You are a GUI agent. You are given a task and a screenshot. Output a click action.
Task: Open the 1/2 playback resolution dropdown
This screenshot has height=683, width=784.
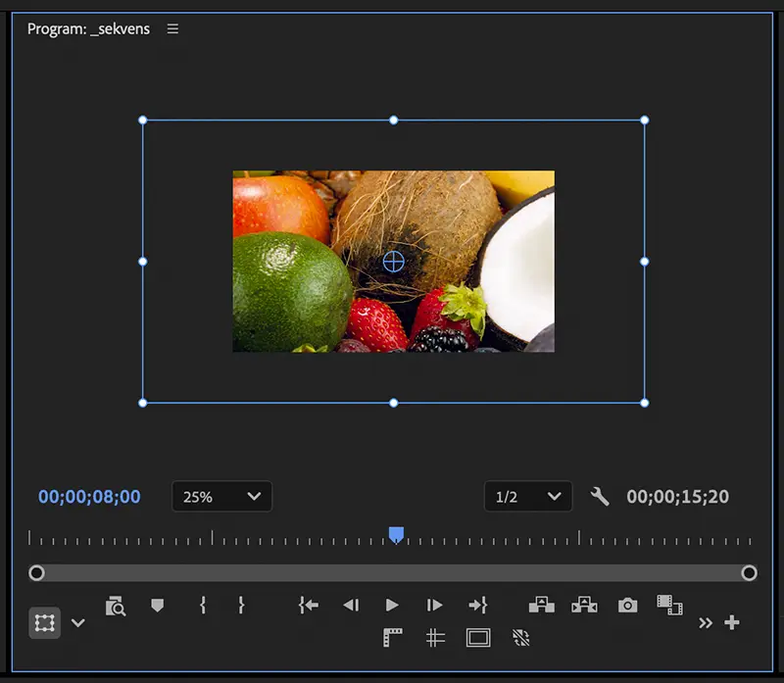pos(528,497)
